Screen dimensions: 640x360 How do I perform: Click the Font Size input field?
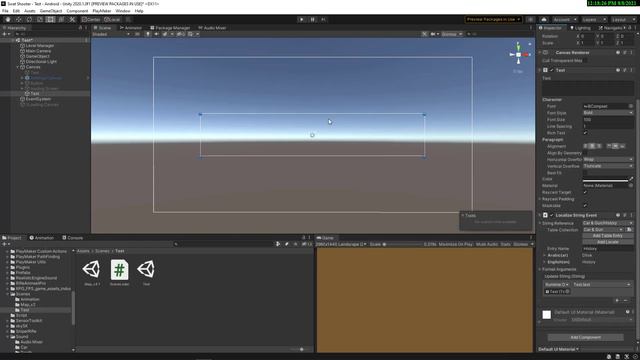[x=608, y=120]
